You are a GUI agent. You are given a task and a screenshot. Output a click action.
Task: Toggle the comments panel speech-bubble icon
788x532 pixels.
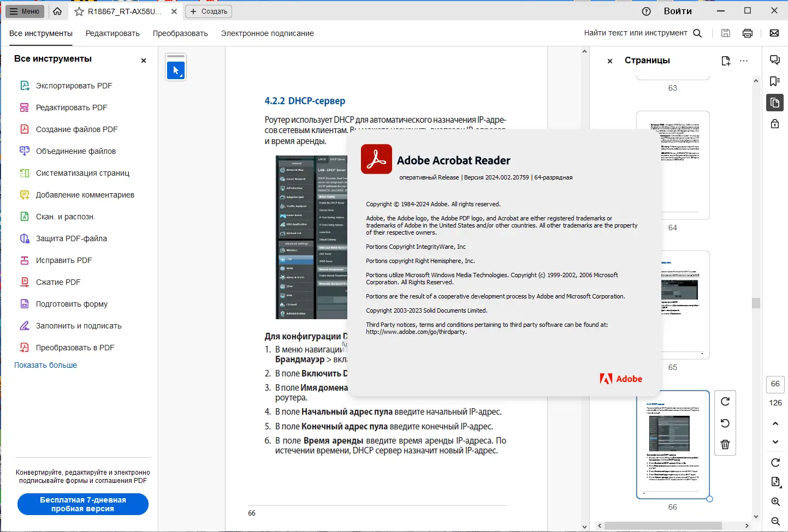tap(775, 60)
